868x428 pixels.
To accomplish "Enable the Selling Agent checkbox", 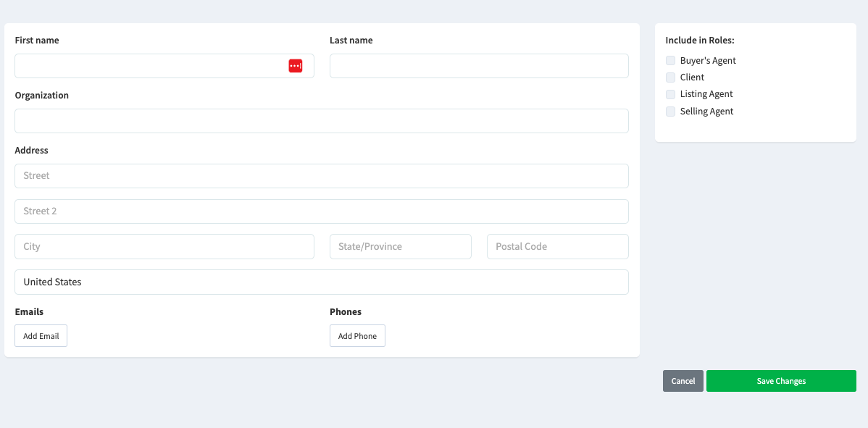I will (x=670, y=111).
